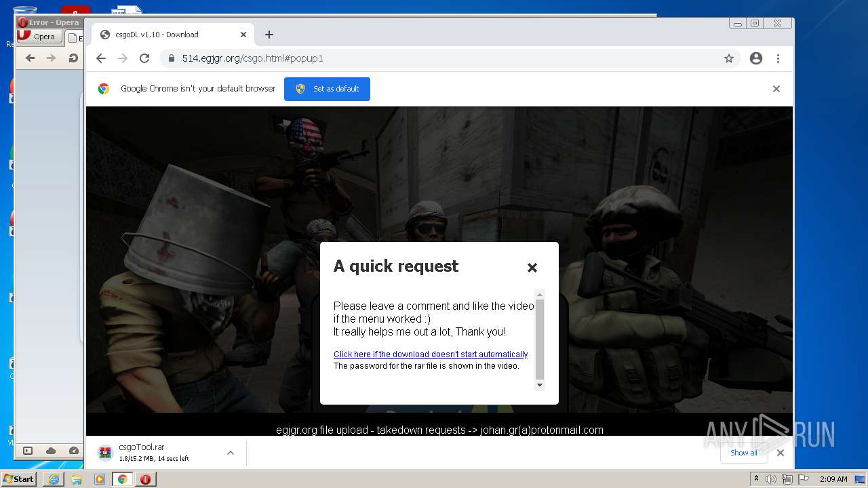
Task: Open the volume control in tray
Action: [771, 479]
